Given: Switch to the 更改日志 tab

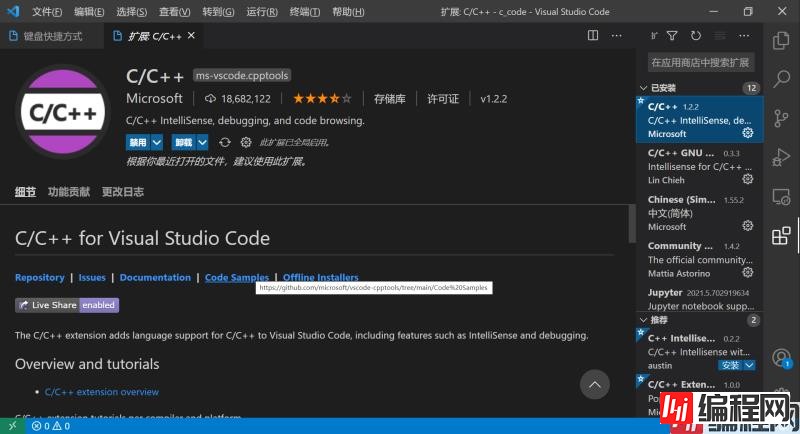Looking at the screenshot, I should coord(123,192).
